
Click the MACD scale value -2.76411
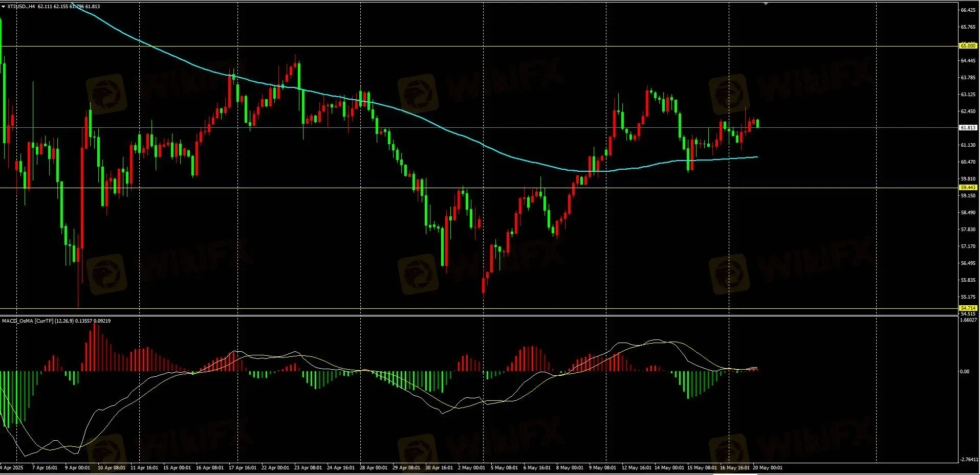click(969, 460)
